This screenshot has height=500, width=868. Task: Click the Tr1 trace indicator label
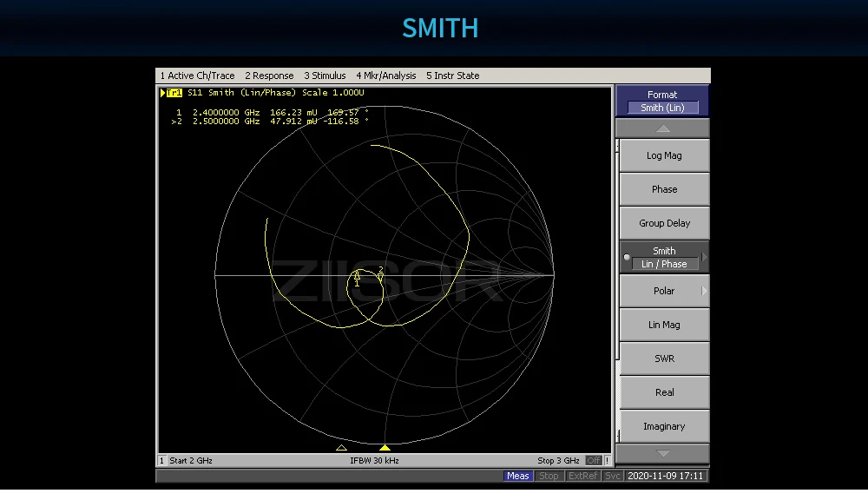click(172, 93)
